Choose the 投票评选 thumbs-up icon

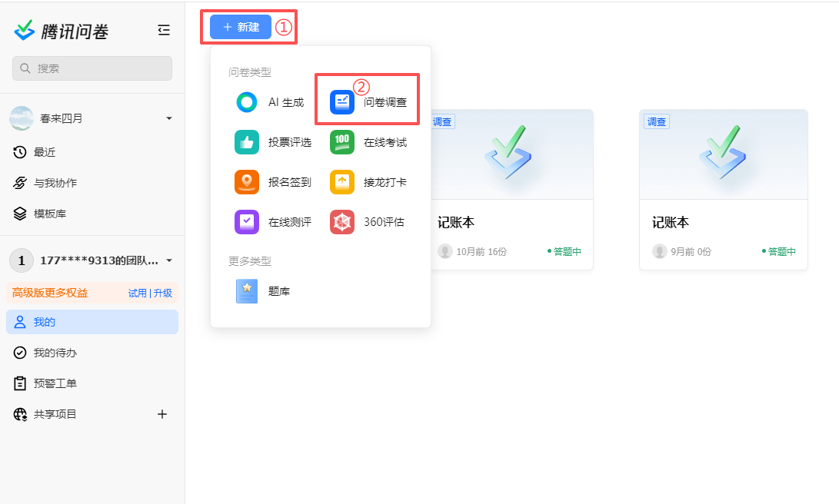coord(247,142)
